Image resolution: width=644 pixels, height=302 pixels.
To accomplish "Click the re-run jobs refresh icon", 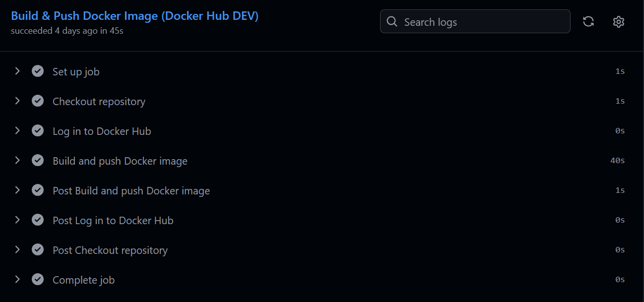I will tap(588, 21).
